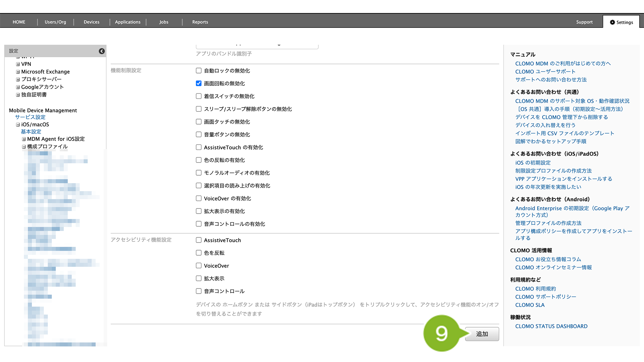Check the VoiceOver の有効化 option
The image size is (644, 362).
click(198, 198)
